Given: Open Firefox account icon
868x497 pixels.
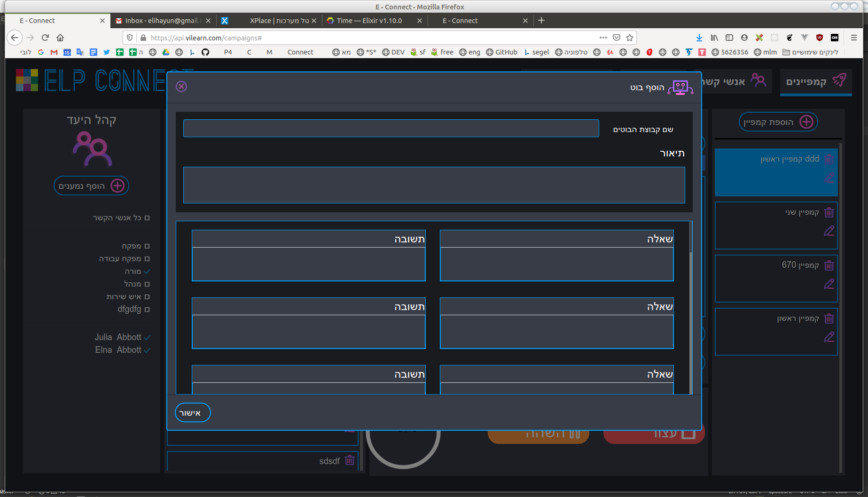Looking at the screenshot, I should pos(744,38).
